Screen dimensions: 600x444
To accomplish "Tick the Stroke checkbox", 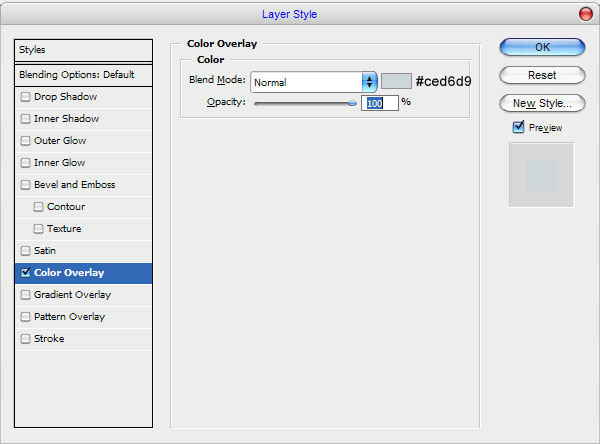I will [x=25, y=339].
